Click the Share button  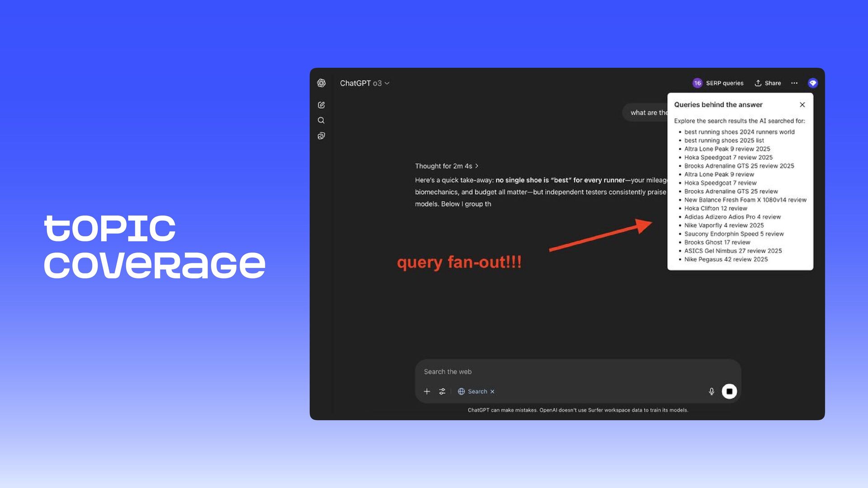(768, 83)
